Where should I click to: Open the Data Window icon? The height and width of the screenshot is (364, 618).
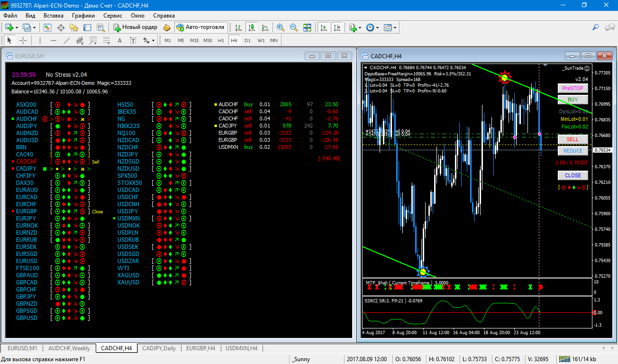(x=61, y=27)
